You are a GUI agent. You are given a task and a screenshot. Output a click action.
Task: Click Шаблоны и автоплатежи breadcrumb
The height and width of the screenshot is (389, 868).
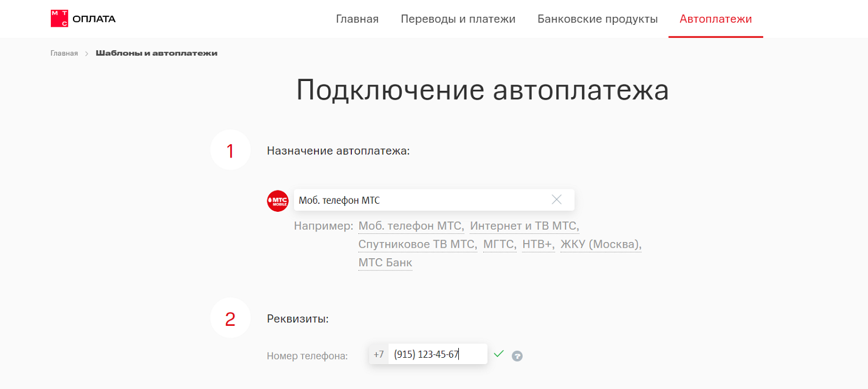pos(156,53)
